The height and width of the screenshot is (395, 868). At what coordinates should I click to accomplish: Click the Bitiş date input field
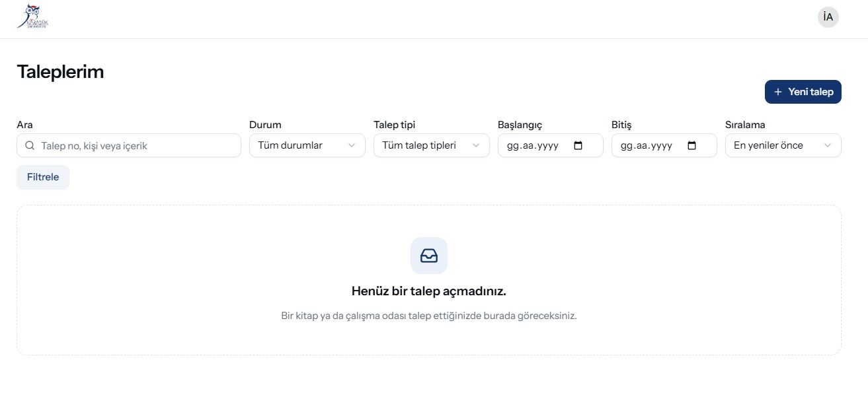tap(664, 145)
